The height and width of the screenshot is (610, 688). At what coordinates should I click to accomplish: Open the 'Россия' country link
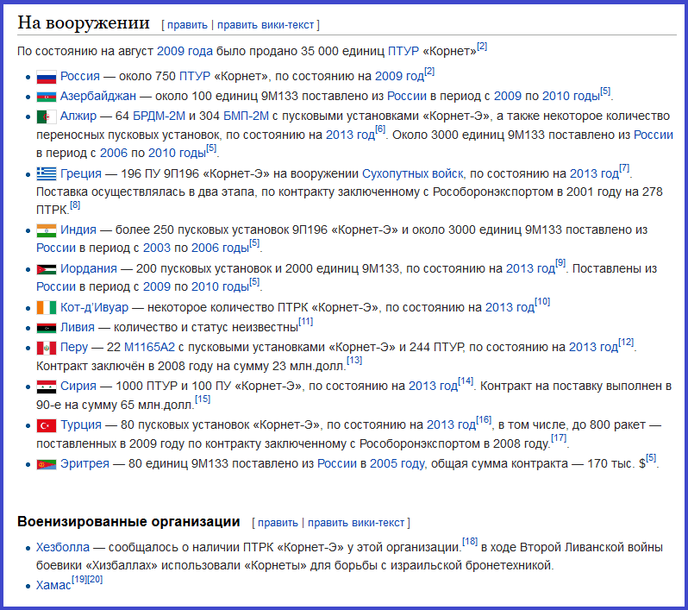point(80,76)
